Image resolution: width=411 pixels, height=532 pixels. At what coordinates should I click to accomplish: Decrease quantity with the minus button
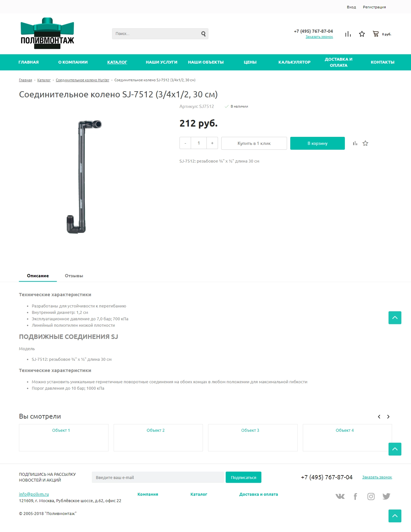pyautogui.click(x=185, y=143)
